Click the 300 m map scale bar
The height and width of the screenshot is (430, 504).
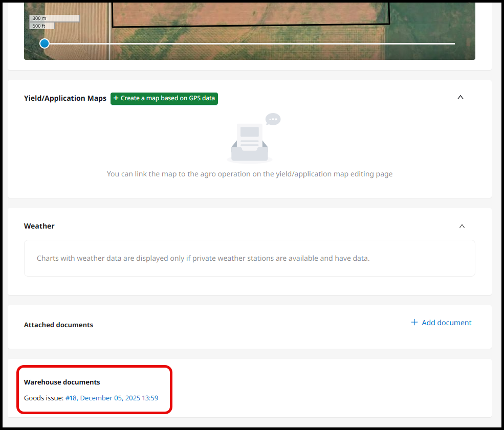point(54,18)
